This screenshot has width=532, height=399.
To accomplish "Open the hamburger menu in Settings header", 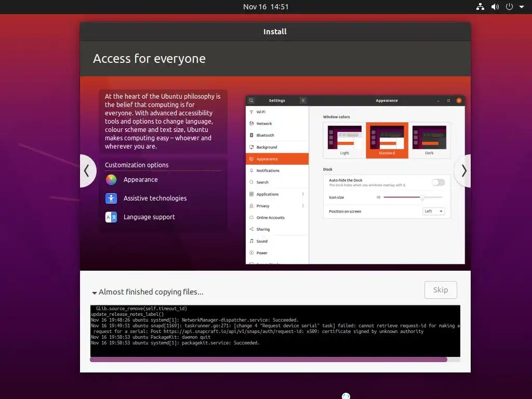I will coord(303,100).
